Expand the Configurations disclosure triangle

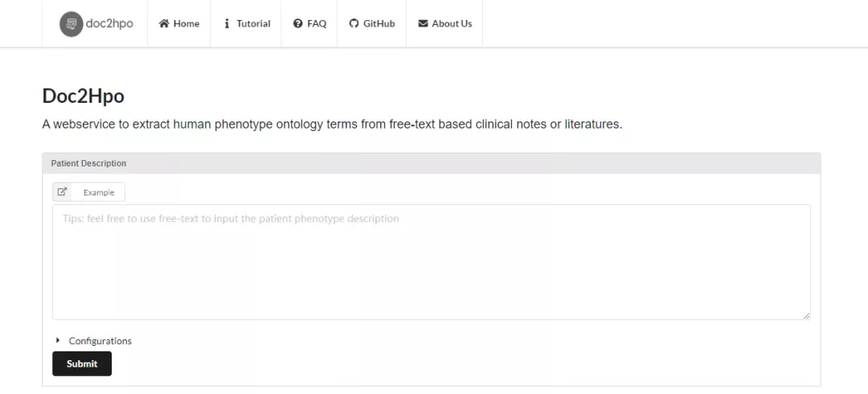point(58,341)
